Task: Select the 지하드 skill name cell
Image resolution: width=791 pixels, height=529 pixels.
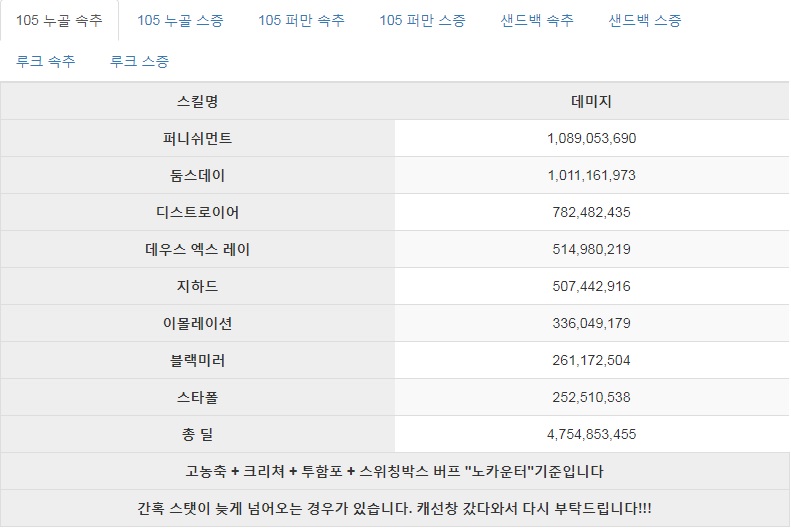Action: 197,286
